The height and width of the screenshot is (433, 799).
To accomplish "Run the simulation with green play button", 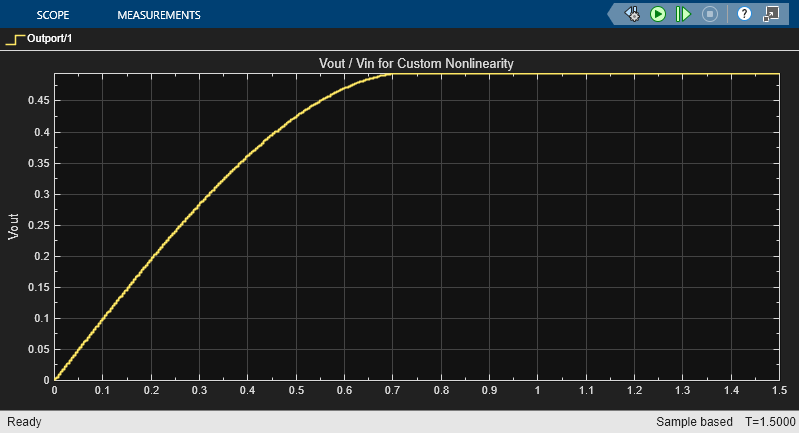I will [658, 14].
